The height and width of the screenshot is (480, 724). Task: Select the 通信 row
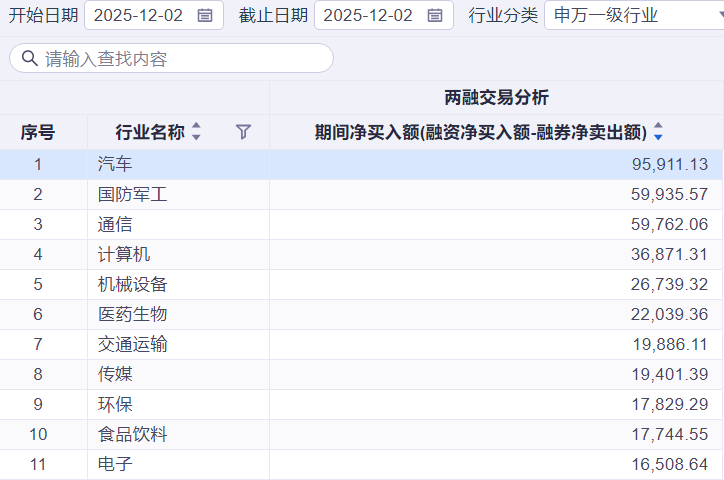pyautogui.click(x=362, y=224)
